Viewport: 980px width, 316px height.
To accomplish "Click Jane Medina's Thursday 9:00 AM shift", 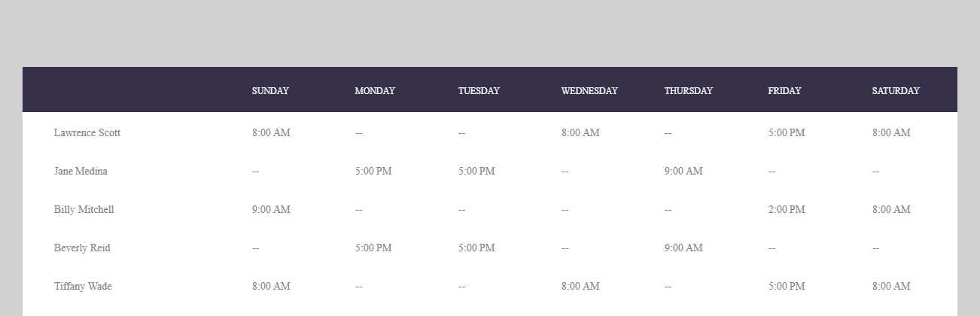I will tap(683, 172).
